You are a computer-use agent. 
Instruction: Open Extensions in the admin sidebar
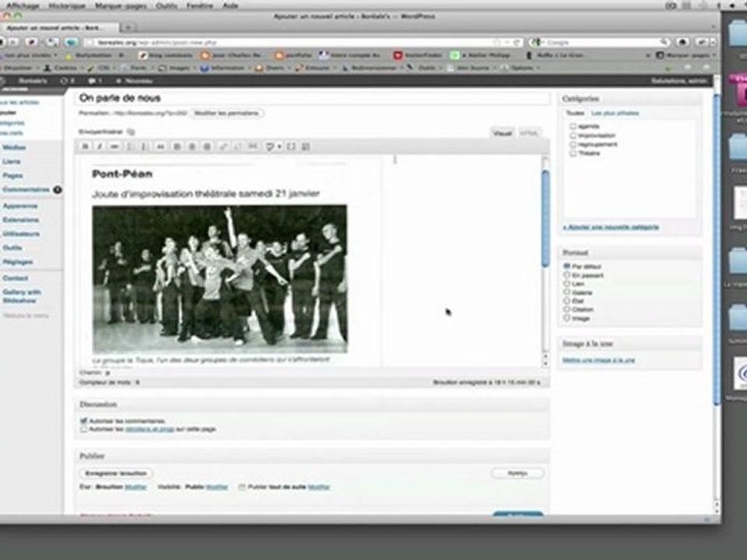click(x=21, y=220)
